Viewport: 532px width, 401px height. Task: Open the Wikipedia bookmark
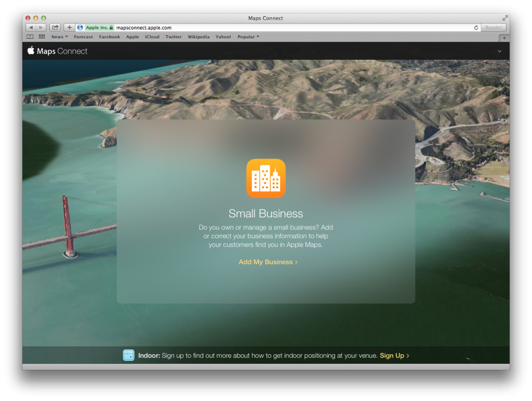[x=198, y=37]
